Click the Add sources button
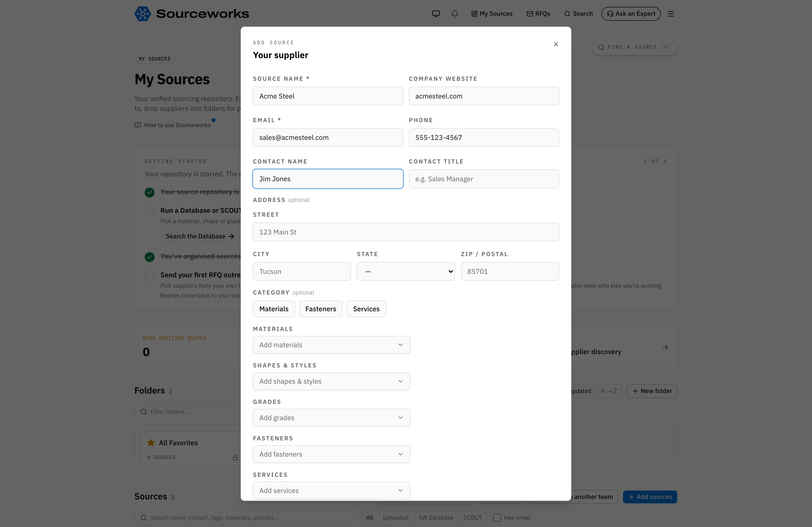This screenshot has height=527, width=812. 650,497
